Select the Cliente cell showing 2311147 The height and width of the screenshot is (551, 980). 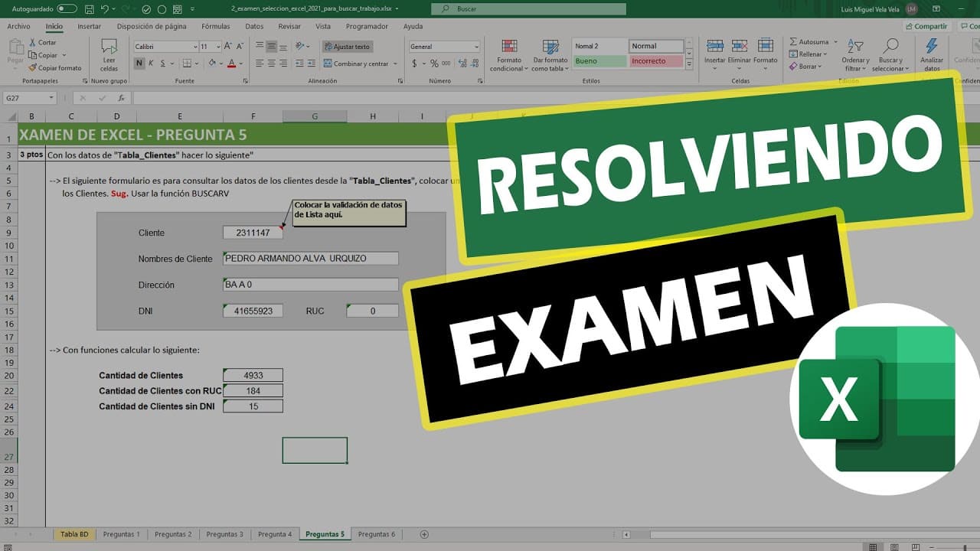tap(253, 233)
